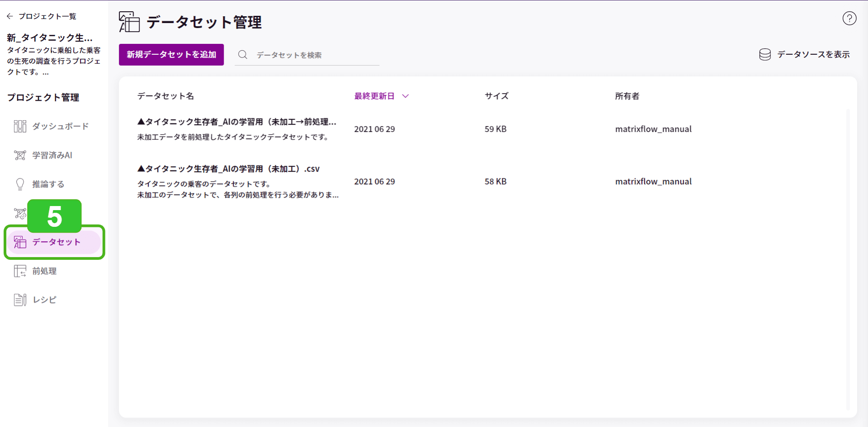
Task: Click the dashboard icon in the sidebar
Action: pos(20,126)
